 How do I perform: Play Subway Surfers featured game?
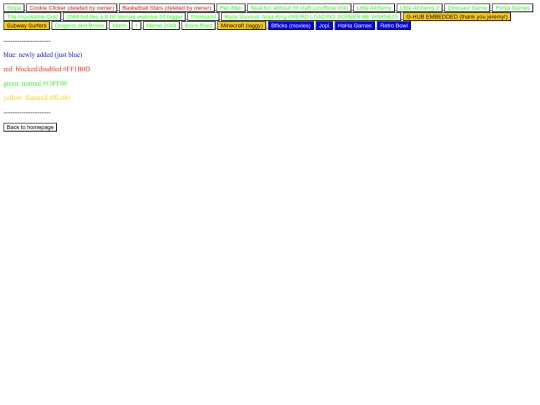[x=27, y=25]
